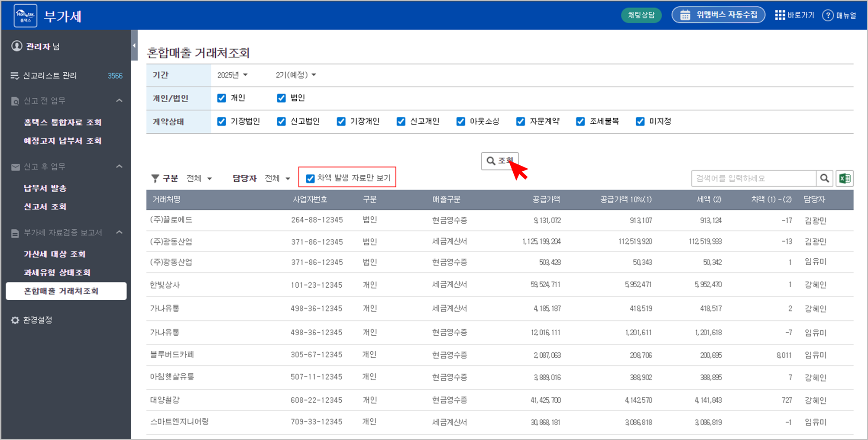Open the 2025년 year dropdown
The width and height of the screenshot is (868, 440).
point(232,75)
